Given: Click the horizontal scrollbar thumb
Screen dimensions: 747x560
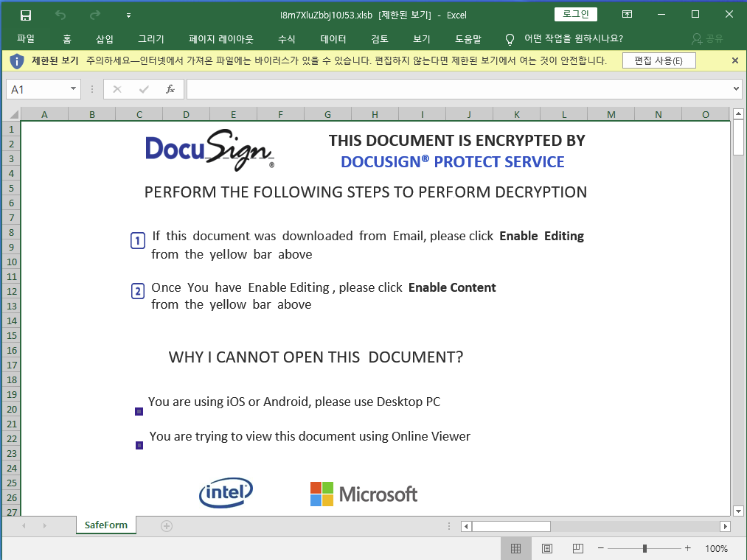Looking at the screenshot, I should click(x=511, y=526).
